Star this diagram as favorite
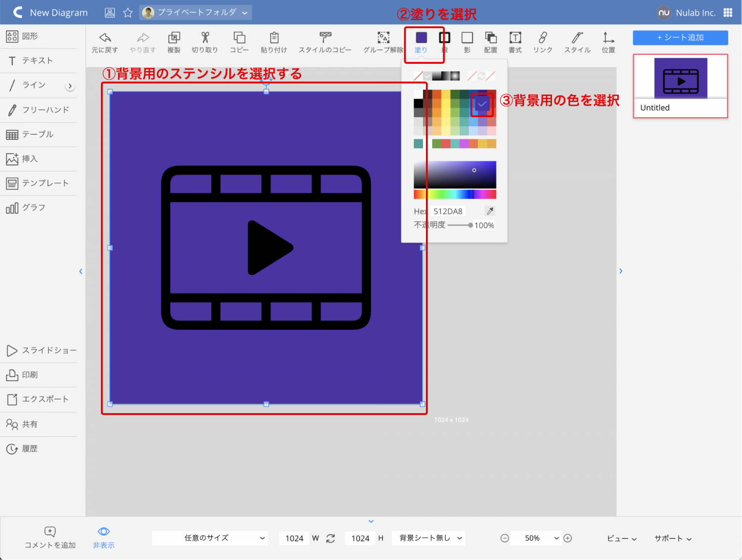This screenshot has height=560, width=742. (x=128, y=13)
